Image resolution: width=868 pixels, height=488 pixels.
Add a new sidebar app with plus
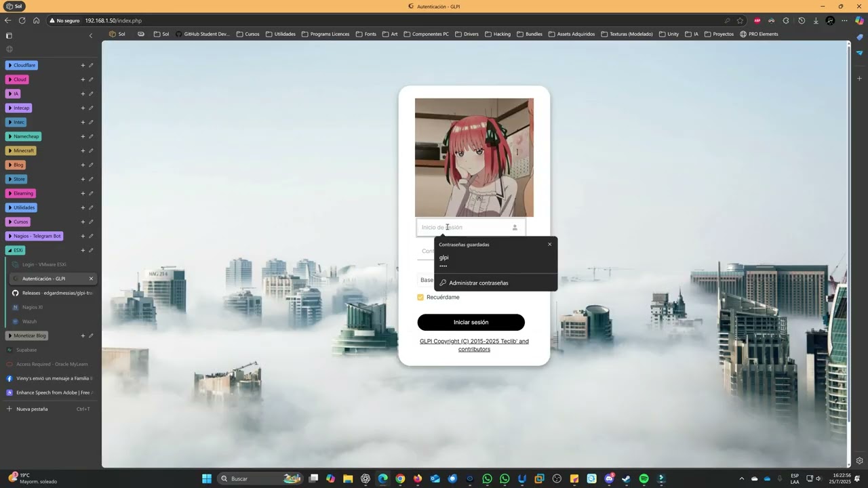[x=860, y=78]
